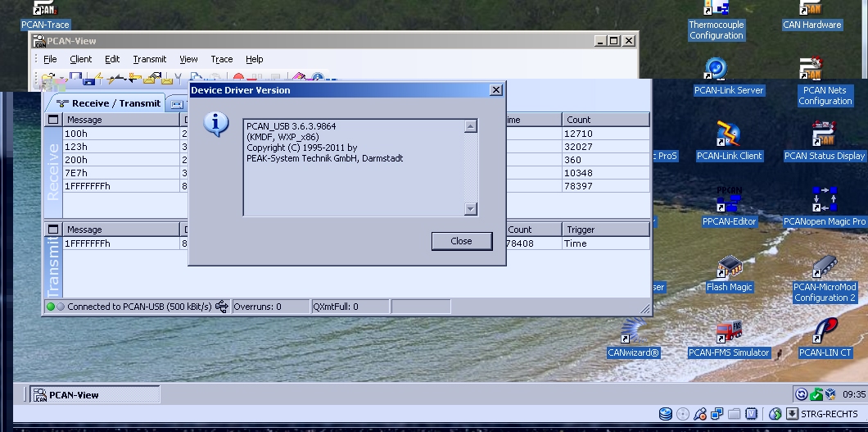Click the green Safely Remove Hardware tray icon
The height and width of the screenshot is (432, 868).
[816, 394]
